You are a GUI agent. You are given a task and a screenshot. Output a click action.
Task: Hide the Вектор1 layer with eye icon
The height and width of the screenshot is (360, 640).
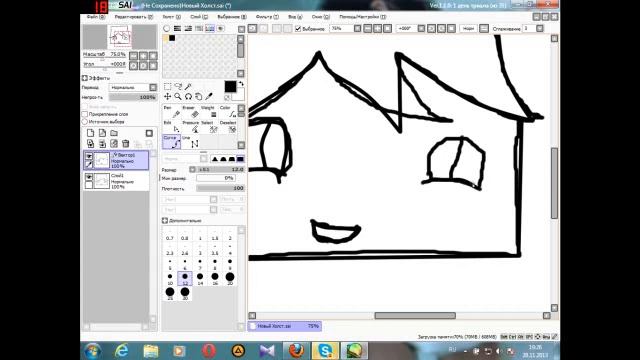tap(89, 156)
